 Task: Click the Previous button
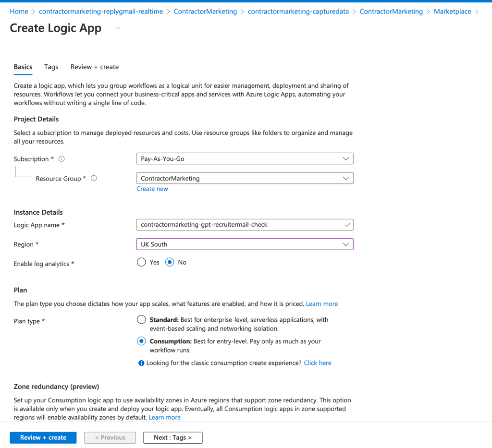(110, 437)
